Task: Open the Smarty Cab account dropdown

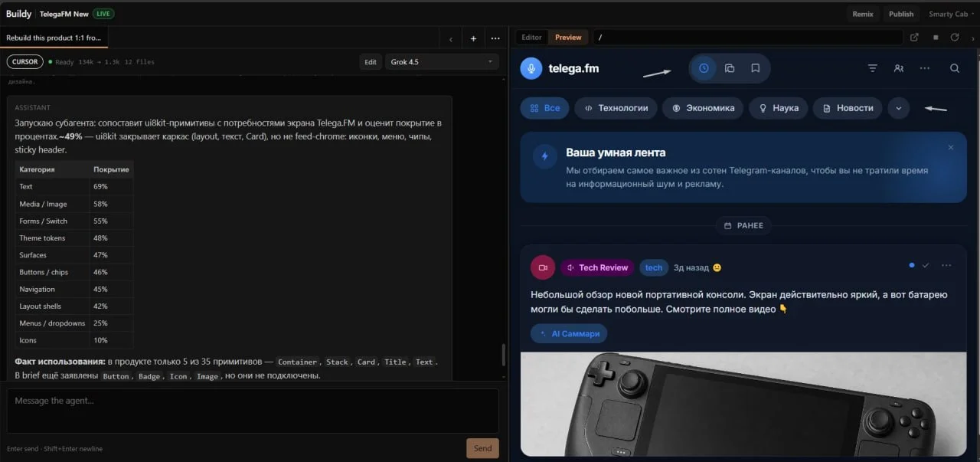Action: (950, 14)
